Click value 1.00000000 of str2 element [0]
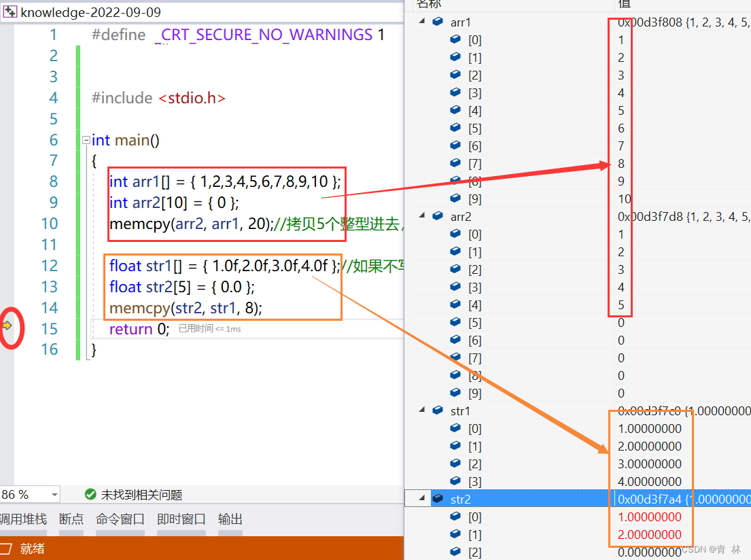Viewport: 751px width, 560px height. 650,517
